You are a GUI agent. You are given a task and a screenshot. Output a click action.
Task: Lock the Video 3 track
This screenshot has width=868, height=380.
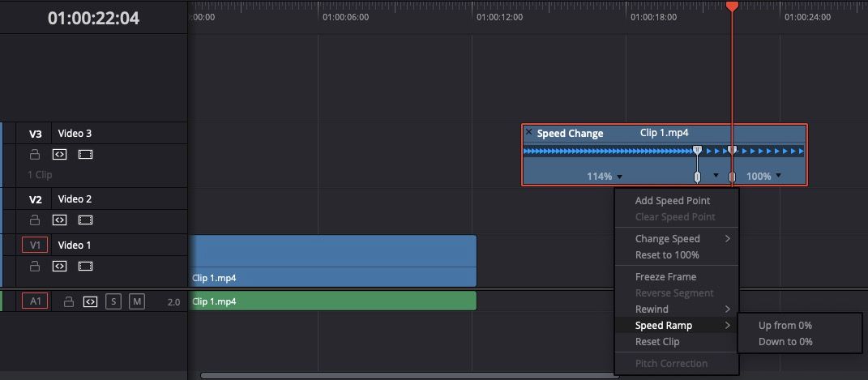coord(35,154)
